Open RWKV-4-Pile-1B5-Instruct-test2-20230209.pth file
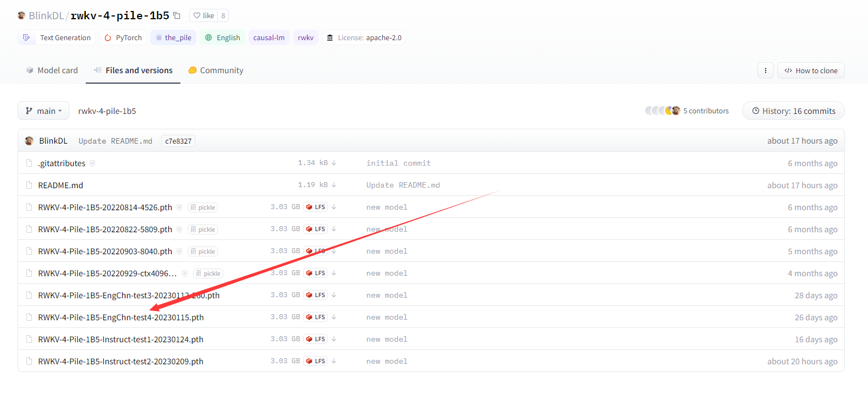 coord(120,361)
